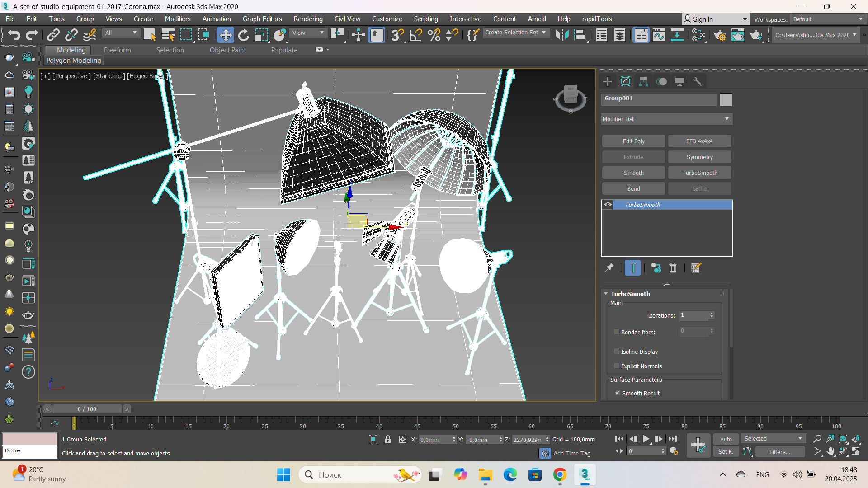Click the FFD 4x4x4 modifier button

pos(699,141)
